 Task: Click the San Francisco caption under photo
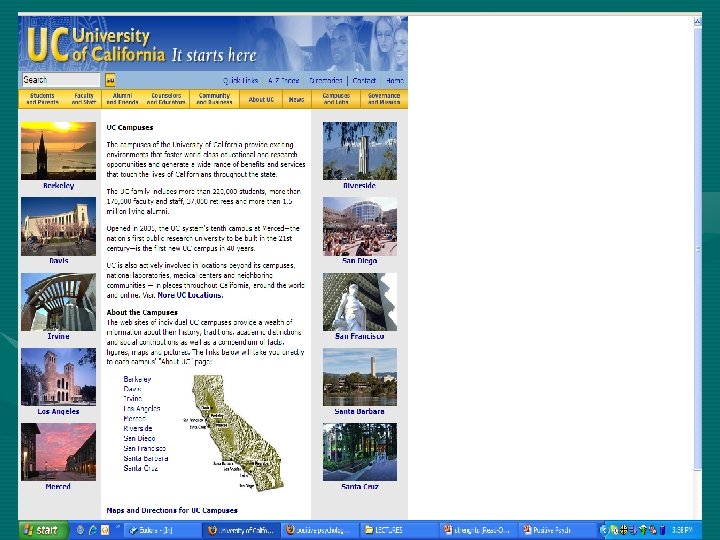click(360, 336)
